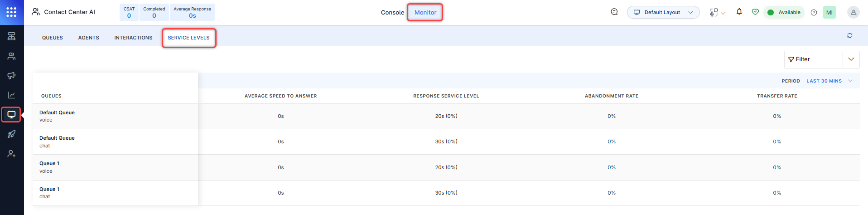Image resolution: width=868 pixels, height=215 pixels.
Task: Click the queues flow icon in sidebar
Action: tap(11, 36)
